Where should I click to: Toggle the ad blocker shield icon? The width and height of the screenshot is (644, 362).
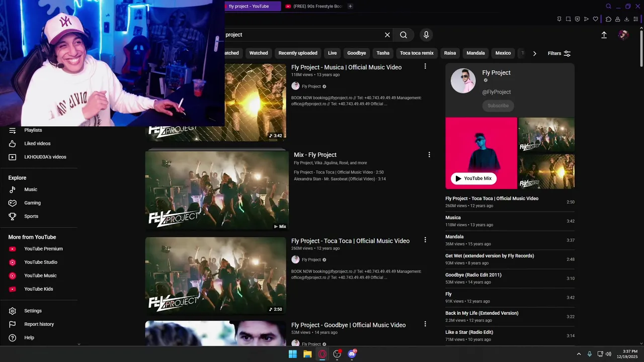coord(577,19)
